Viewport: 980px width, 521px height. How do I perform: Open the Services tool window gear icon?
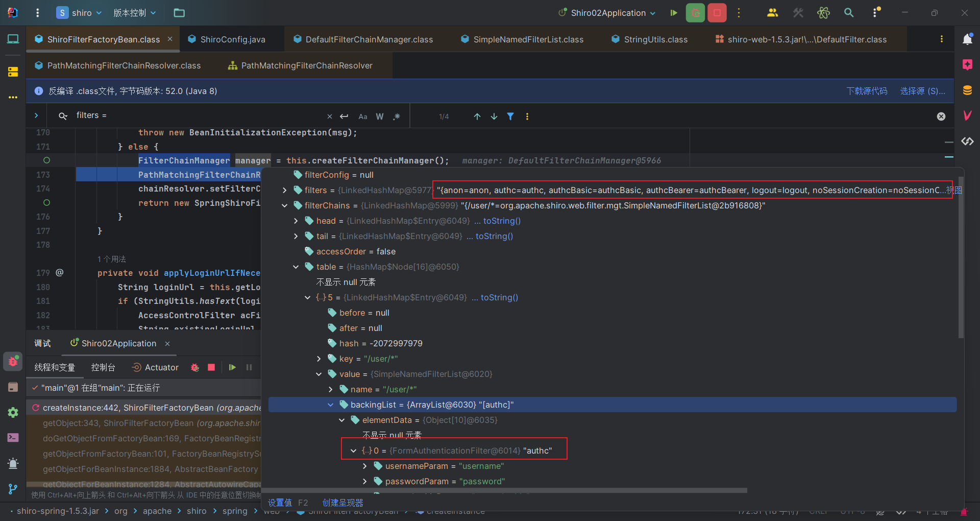coord(13,412)
